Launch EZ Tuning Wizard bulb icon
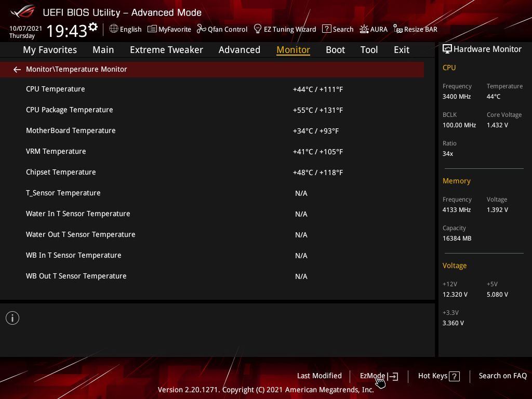The height and width of the screenshot is (399, 532). 258,29
